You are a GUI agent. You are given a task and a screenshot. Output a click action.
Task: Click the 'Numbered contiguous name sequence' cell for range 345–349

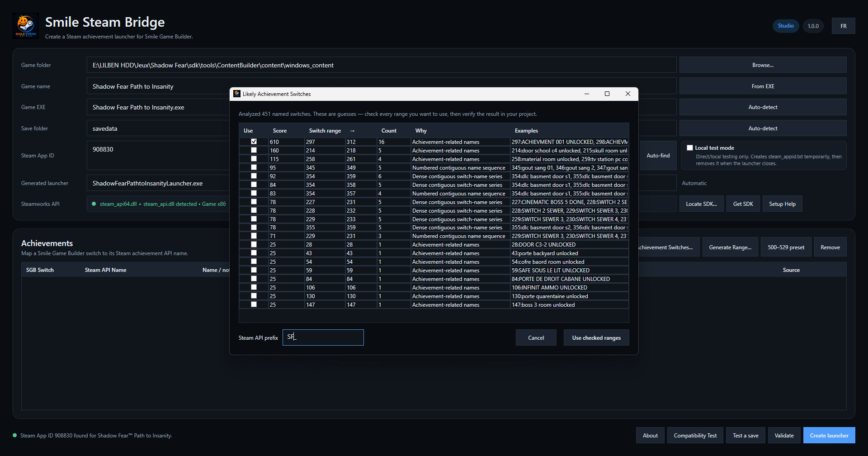point(461,167)
